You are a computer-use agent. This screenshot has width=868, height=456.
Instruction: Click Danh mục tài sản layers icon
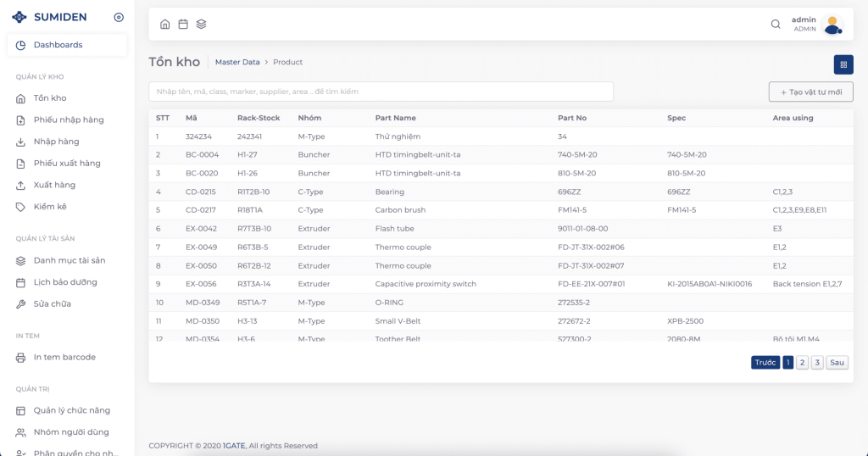tap(20, 261)
